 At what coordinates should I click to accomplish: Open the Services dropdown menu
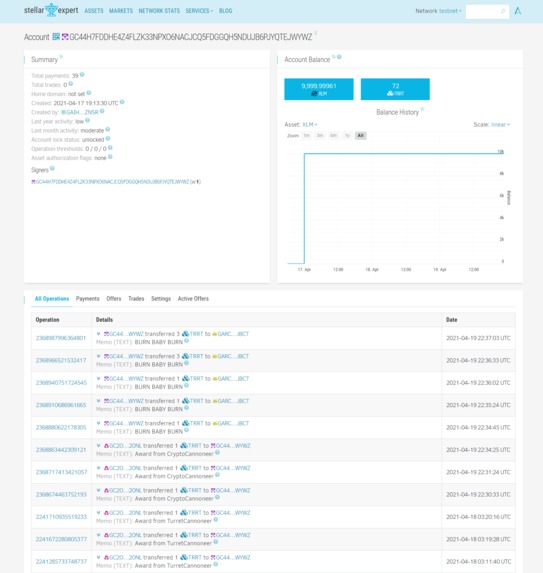199,11
